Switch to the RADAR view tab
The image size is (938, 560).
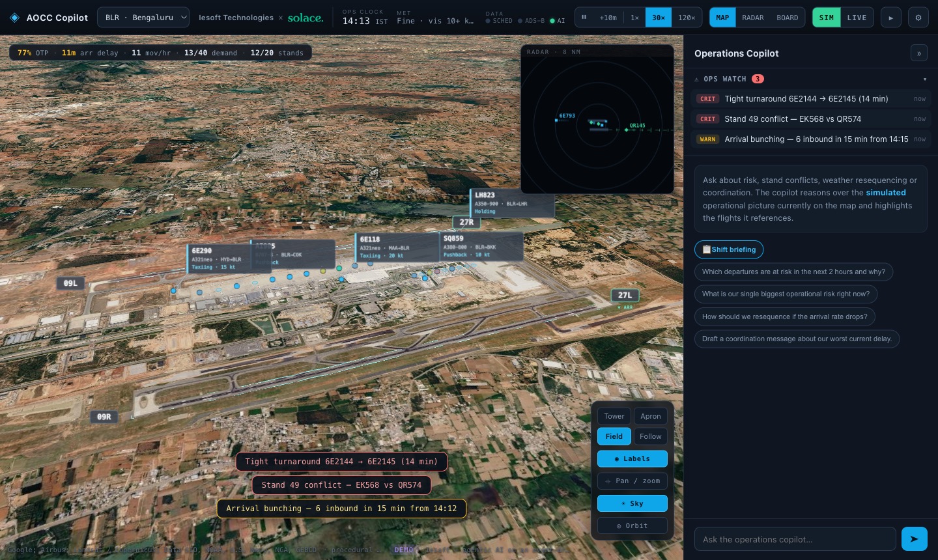752,18
